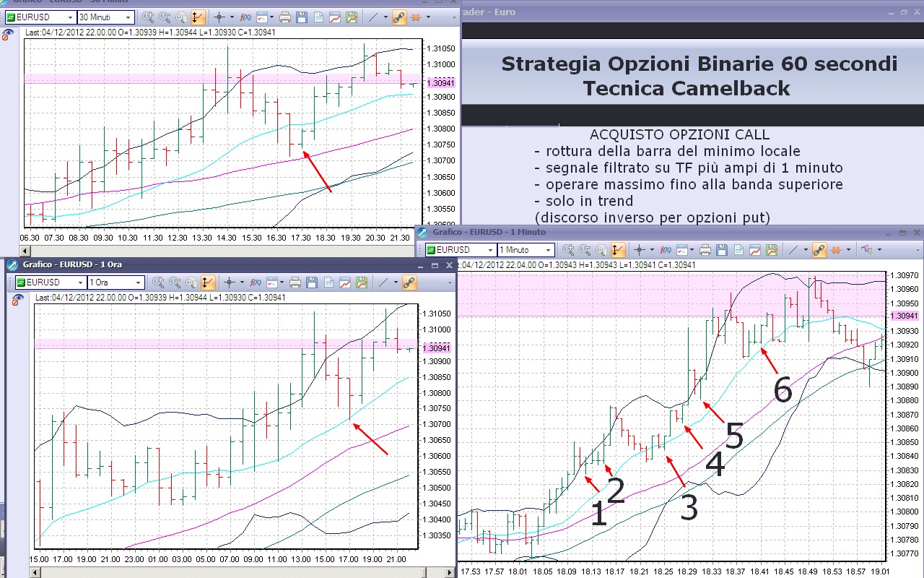
Task: Toggle chart linking in the 30 Minuti window
Action: 398,17
